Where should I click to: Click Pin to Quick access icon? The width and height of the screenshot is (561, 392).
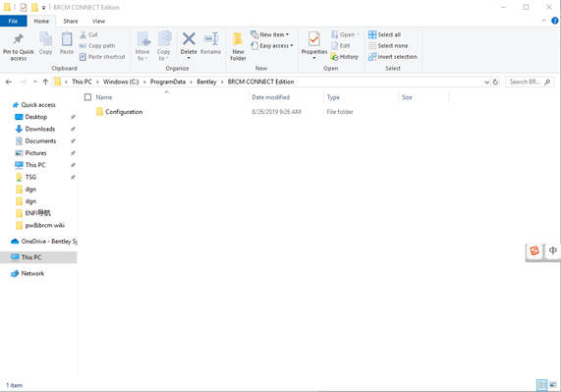(19, 38)
